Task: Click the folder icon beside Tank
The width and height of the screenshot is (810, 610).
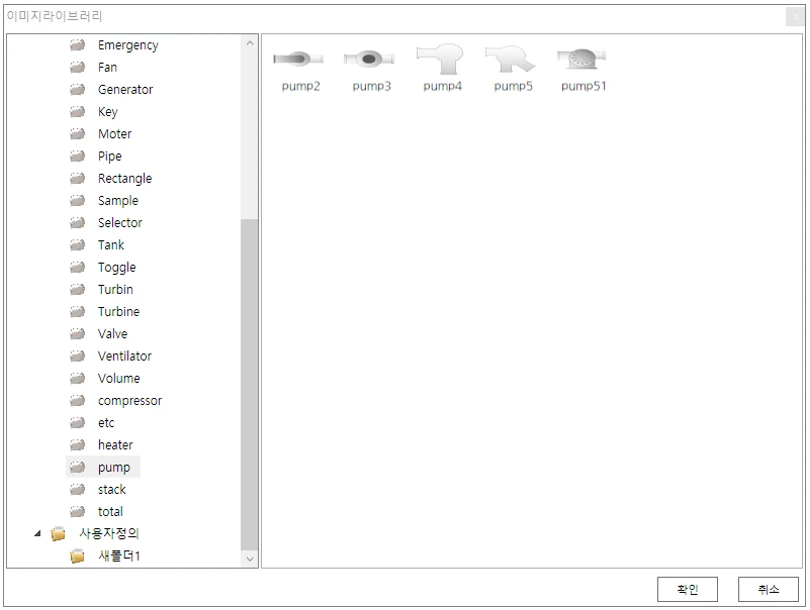Action: tap(77, 245)
